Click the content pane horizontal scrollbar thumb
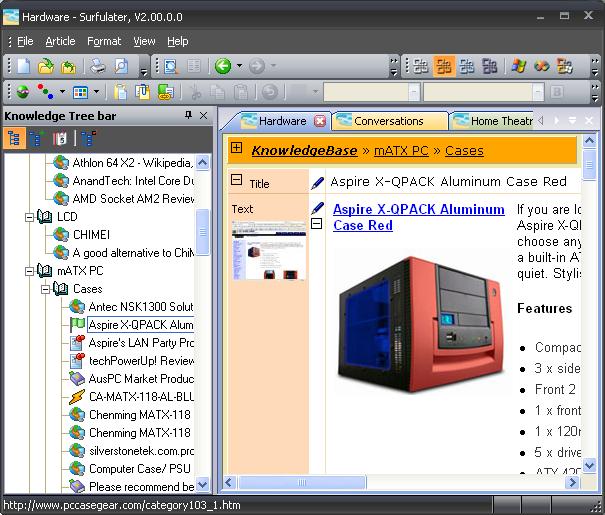605x515 pixels. pos(302,482)
